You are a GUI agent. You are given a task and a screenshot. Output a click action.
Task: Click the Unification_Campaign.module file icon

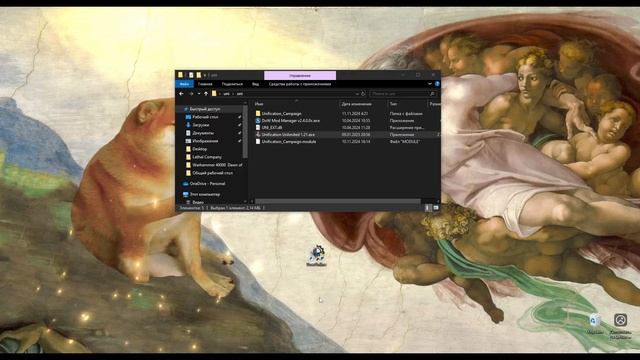(258, 142)
